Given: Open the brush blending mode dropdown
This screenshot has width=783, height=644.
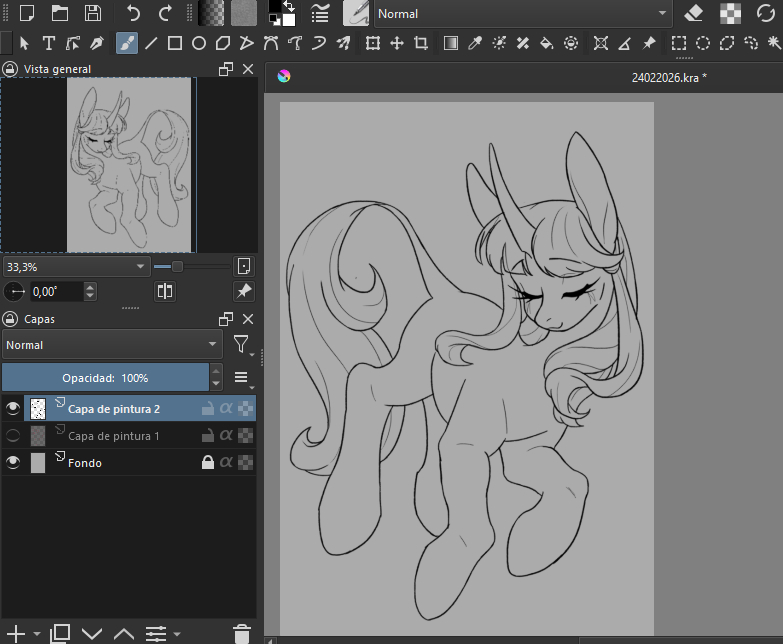Looking at the screenshot, I should coord(520,14).
